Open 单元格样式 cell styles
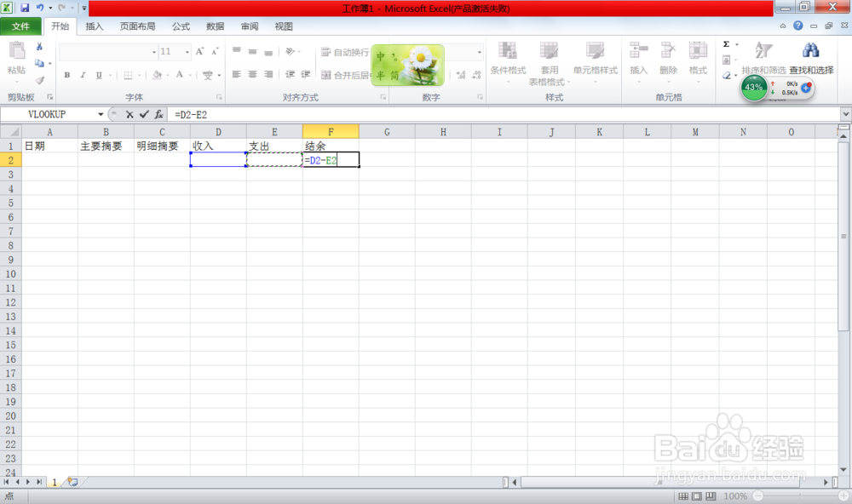Image resolution: width=852 pixels, height=504 pixels. point(595,63)
